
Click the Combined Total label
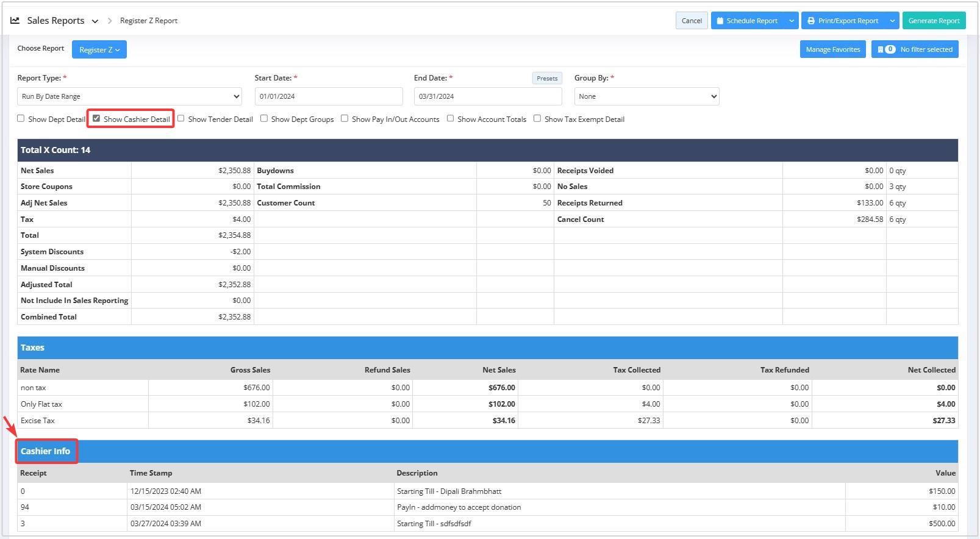[x=49, y=317]
